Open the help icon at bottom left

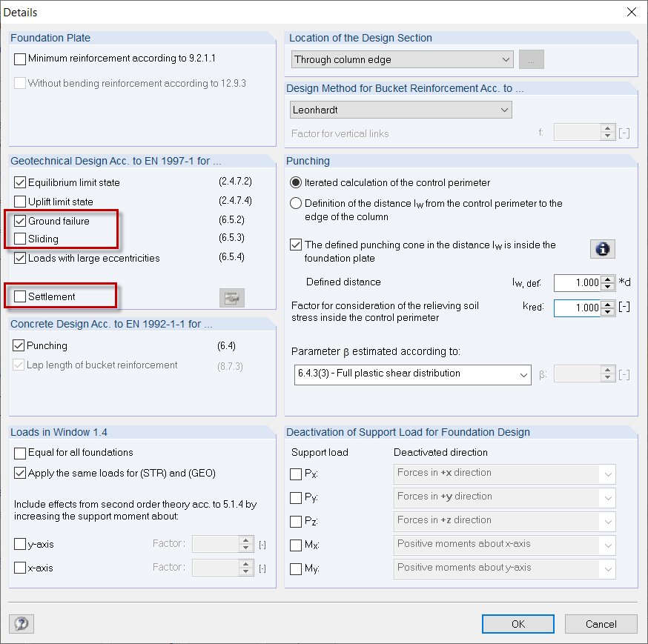[x=21, y=623]
